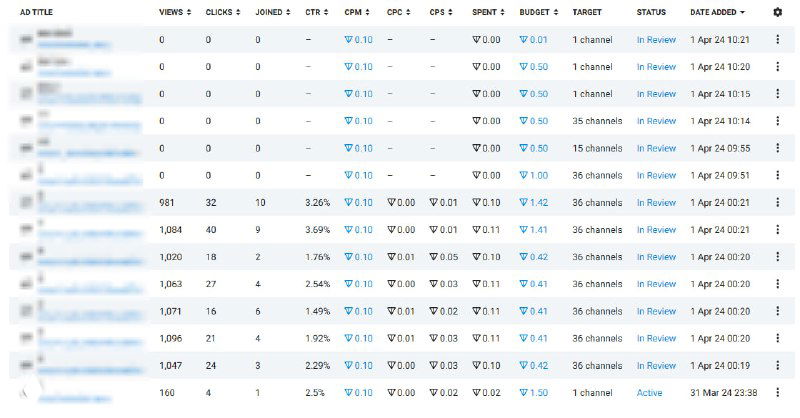Open three-dot menu for the 31 Mar ad
Image resolution: width=800 pixels, height=418 pixels.
pos(778,393)
